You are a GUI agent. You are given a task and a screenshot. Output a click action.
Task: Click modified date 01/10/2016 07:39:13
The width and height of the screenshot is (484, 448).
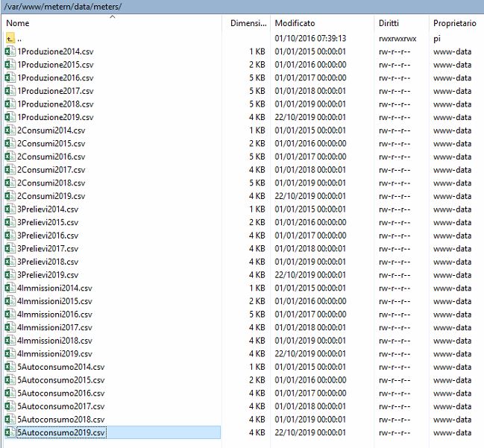pos(310,39)
